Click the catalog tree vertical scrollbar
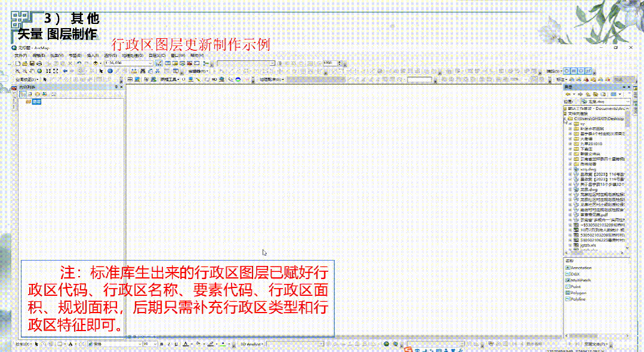 [x=627, y=120]
